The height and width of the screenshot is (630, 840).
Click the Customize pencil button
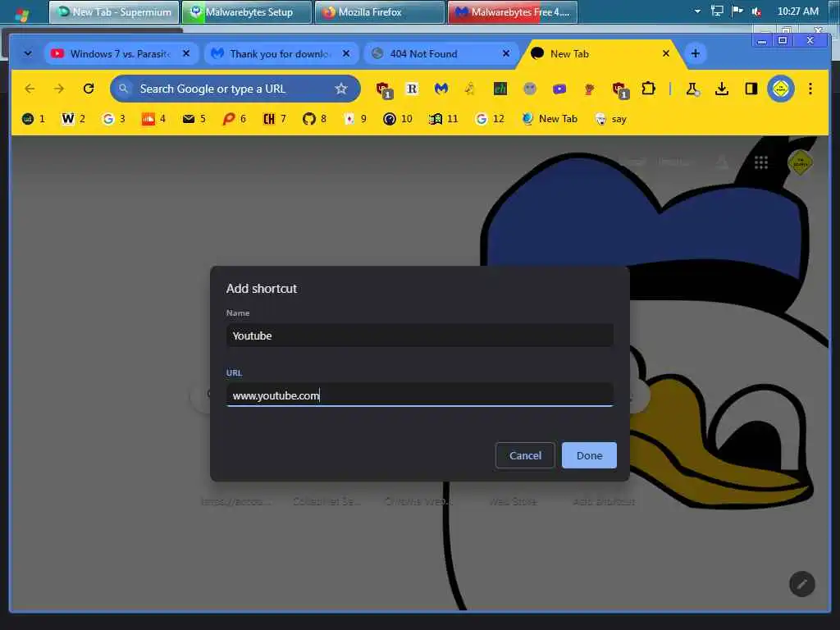click(802, 584)
